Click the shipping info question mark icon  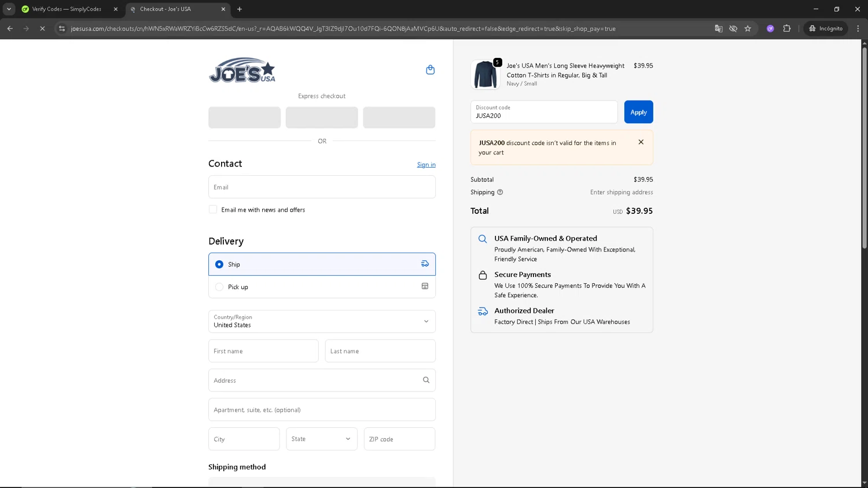click(x=500, y=193)
